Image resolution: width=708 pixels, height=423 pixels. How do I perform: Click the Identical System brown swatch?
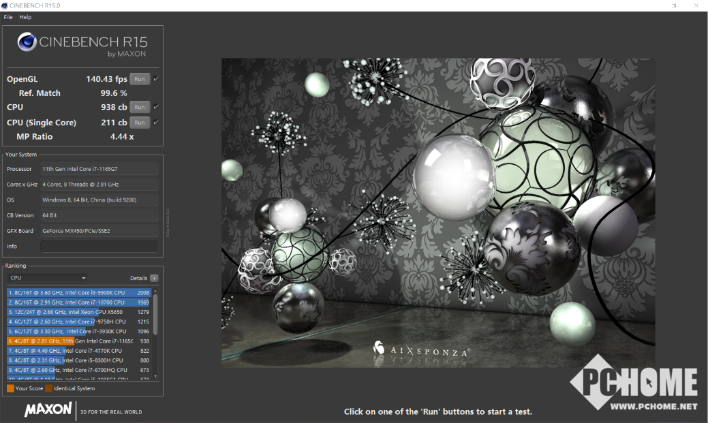click(x=49, y=388)
